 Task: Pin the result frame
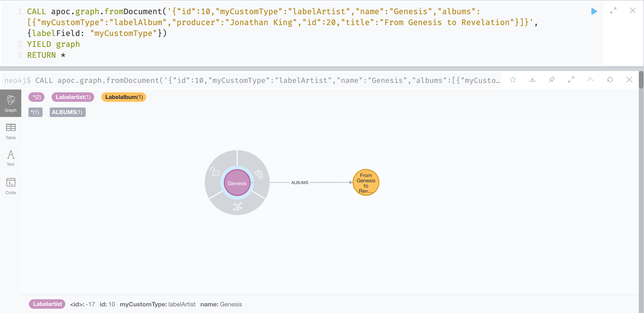(x=551, y=80)
